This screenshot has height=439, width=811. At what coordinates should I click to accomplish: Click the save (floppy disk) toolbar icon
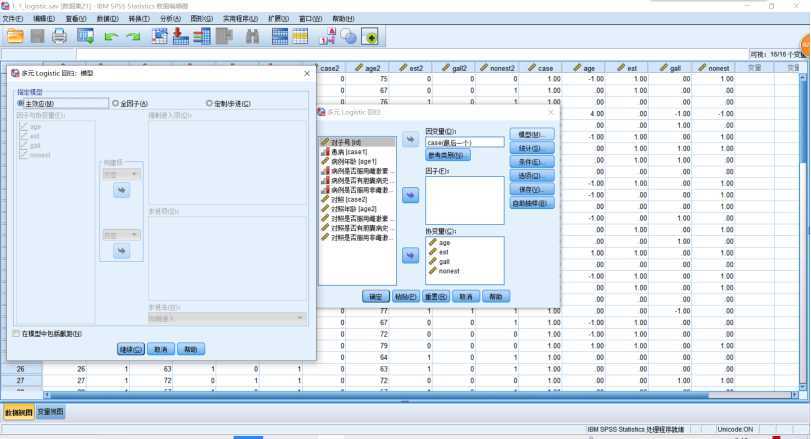click(37, 37)
